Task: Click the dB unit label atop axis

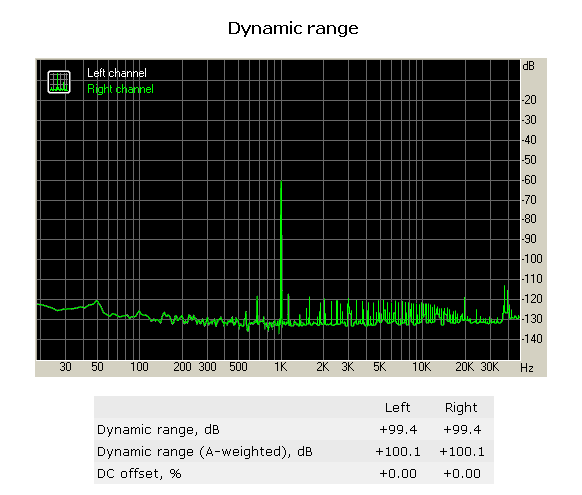Action: 529,66
